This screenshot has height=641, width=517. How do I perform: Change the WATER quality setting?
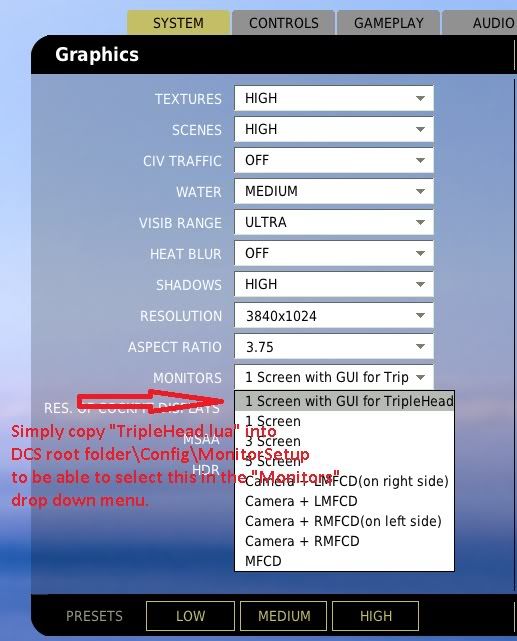[x=334, y=191]
